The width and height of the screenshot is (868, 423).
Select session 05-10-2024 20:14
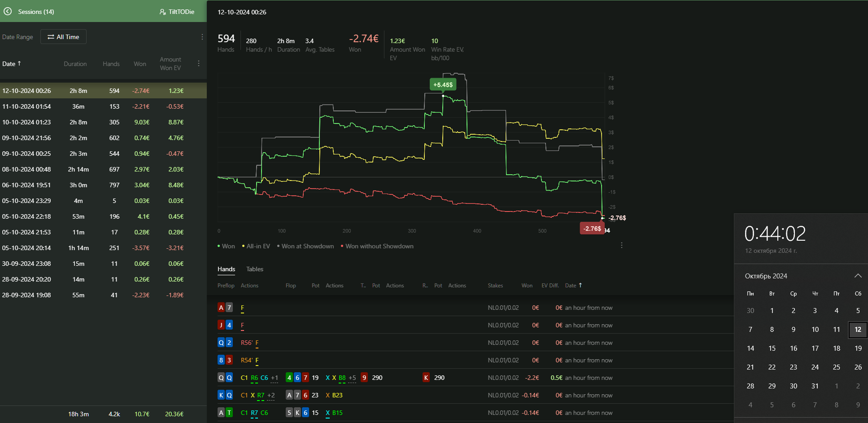point(103,248)
